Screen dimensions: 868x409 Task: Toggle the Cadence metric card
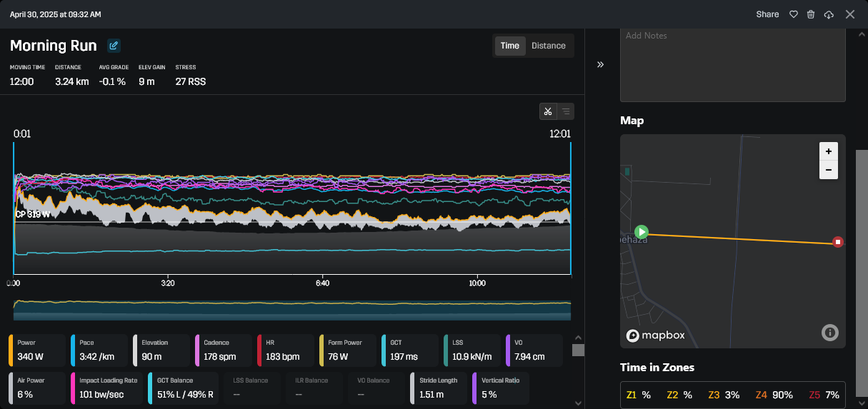click(223, 350)
